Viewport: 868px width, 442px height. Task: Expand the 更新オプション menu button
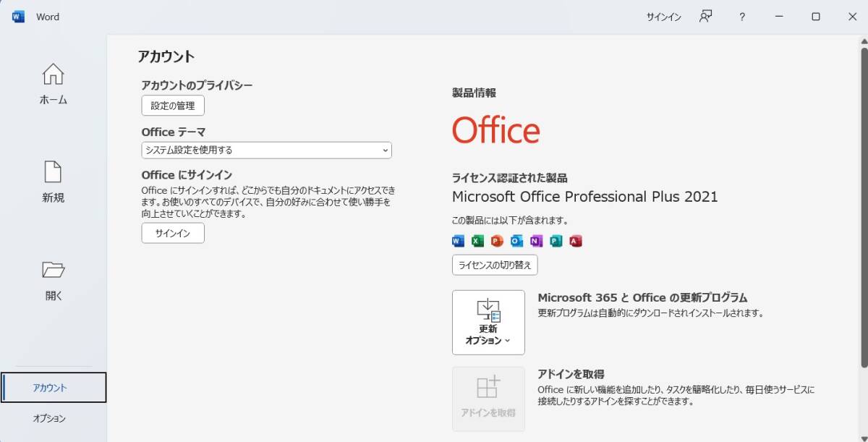coord(488,323)
